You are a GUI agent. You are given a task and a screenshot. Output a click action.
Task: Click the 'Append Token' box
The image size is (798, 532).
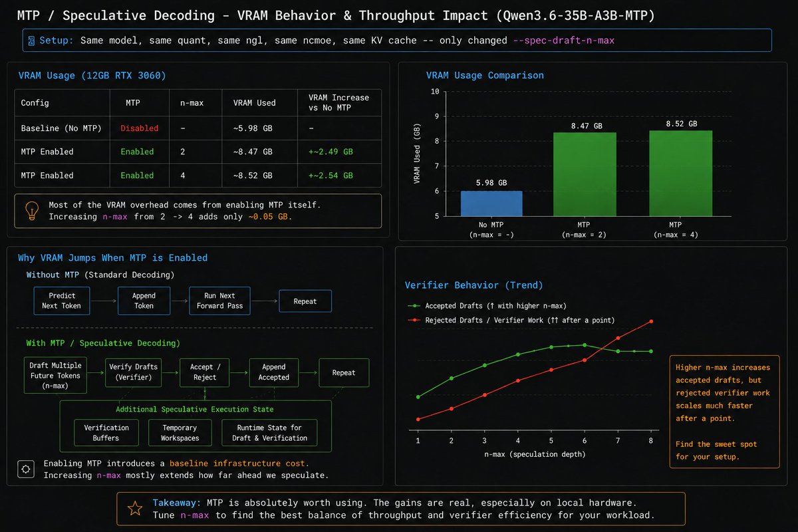click(144, 301)
